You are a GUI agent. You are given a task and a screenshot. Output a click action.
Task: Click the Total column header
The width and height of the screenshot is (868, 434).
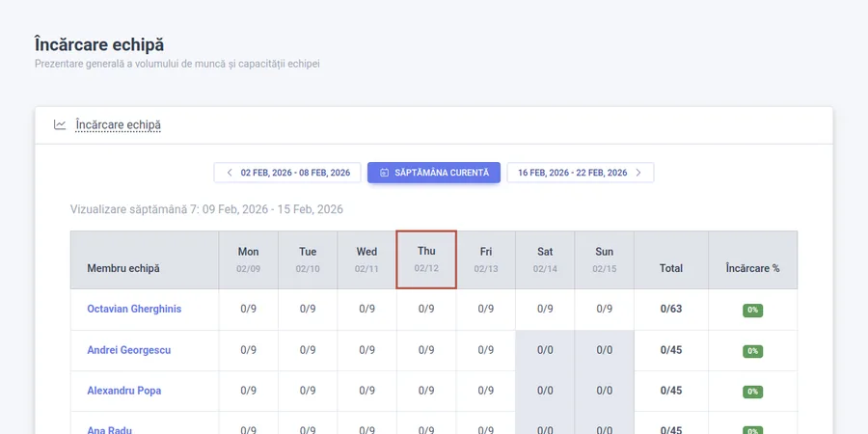[x=671, y=259]
